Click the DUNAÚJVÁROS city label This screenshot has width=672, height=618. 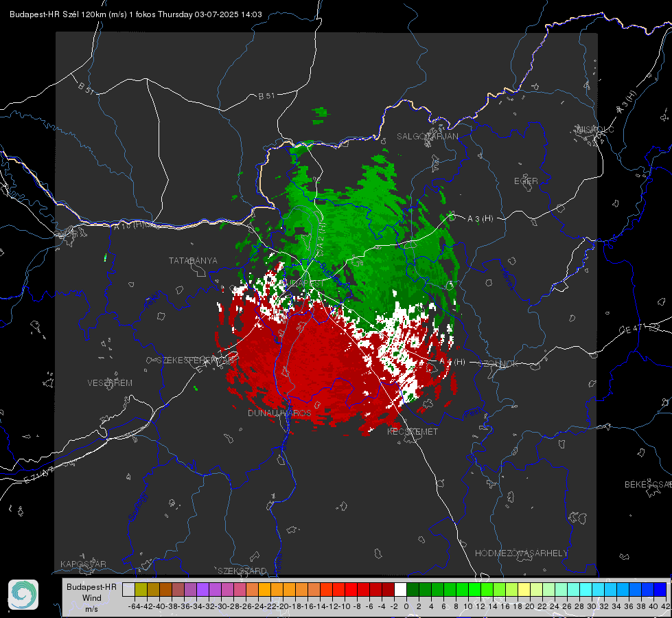coord(279,413)
